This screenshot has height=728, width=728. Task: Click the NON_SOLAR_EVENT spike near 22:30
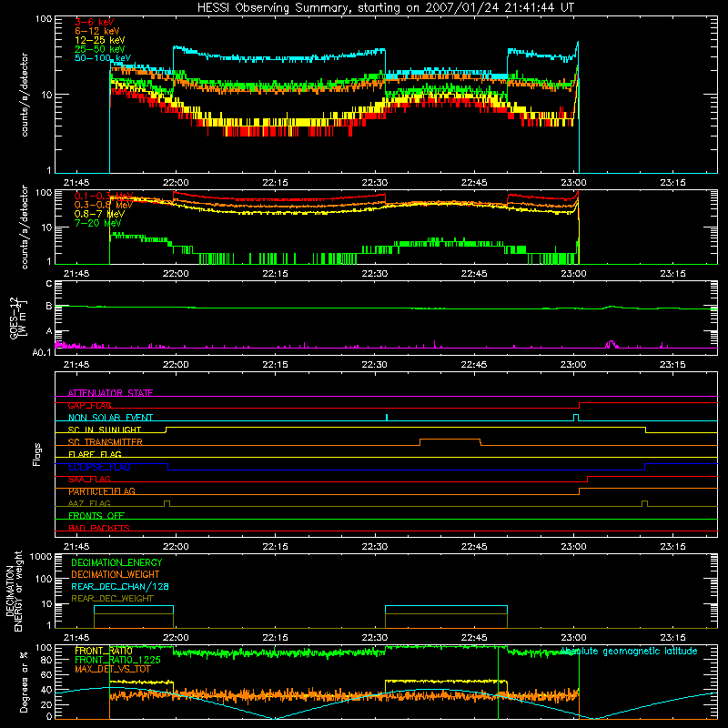pos(387,418)
